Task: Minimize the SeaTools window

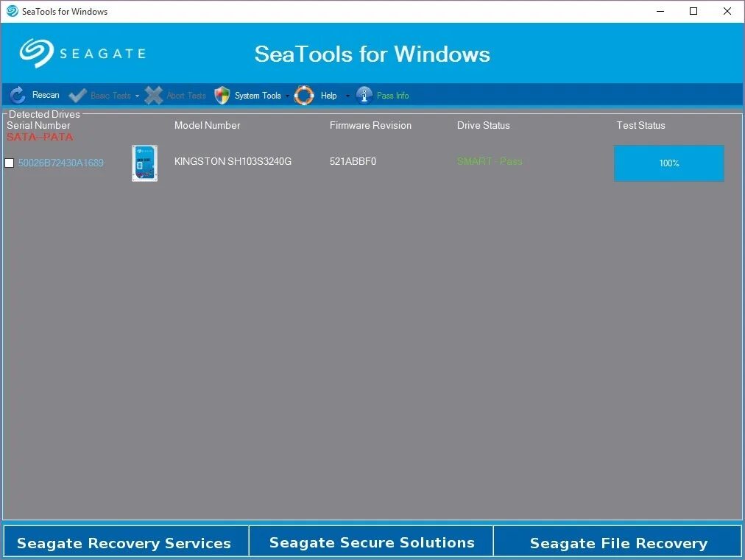Action: (660, 11)
